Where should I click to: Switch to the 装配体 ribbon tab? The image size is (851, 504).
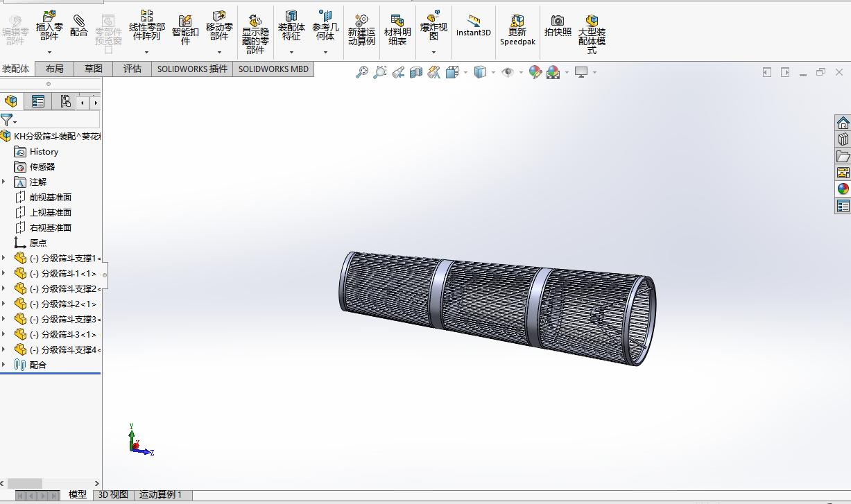point(16,69)
